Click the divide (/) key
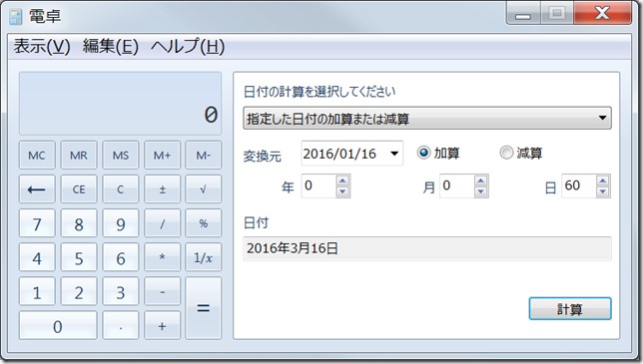 pyautogui.click(x=162, y=223)
